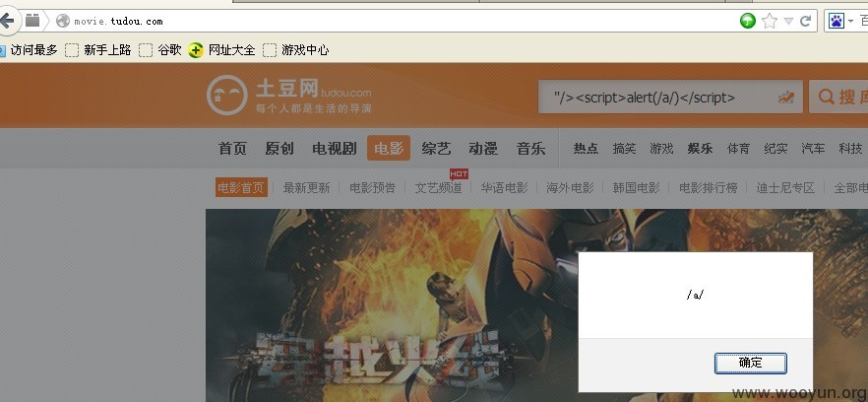Screen dimensions: 868x402
Task: Open the 电影排行榜 sub-navigation link
Action: [x=709, y=188]
